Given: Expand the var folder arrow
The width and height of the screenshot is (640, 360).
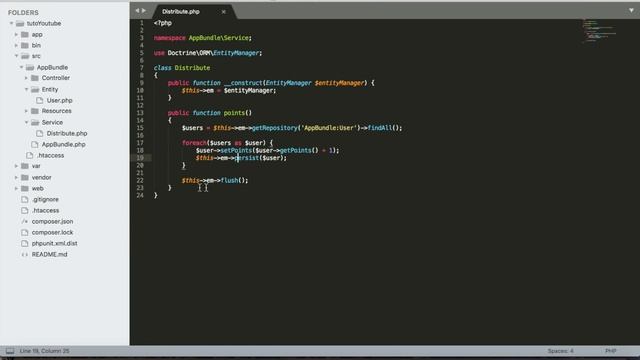Looking at the screenshot, I should (16, 166).
